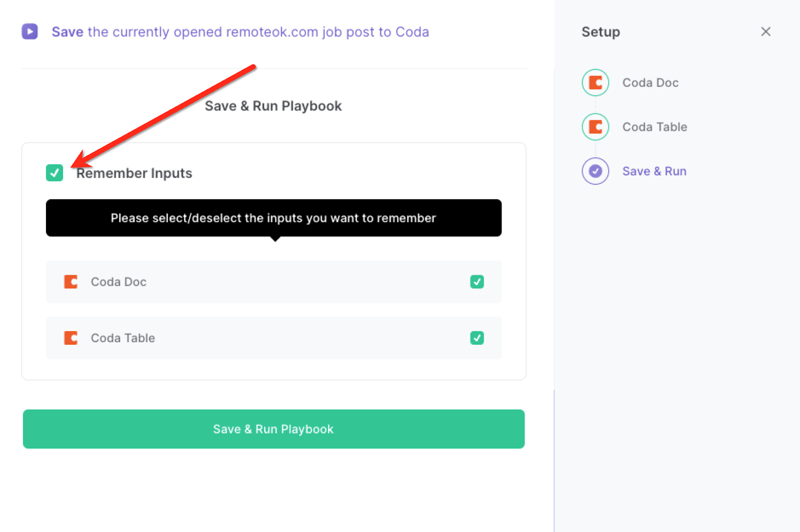Viewport: 800px width, 532px height.
Task: Click the green Save & Run Playbook button
Action: point(273,429)
